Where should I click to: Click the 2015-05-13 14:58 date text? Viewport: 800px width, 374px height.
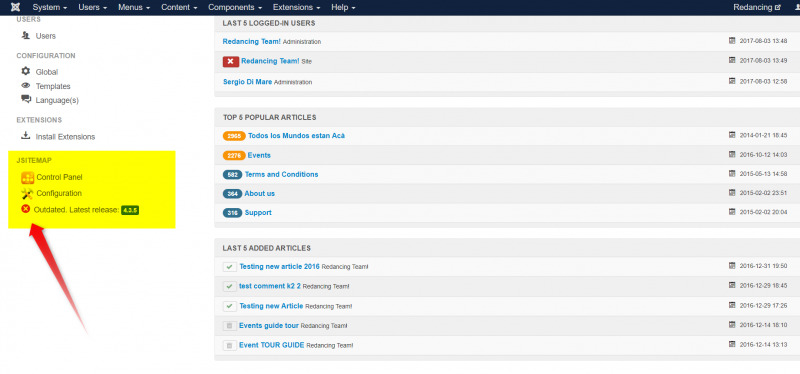763,174
